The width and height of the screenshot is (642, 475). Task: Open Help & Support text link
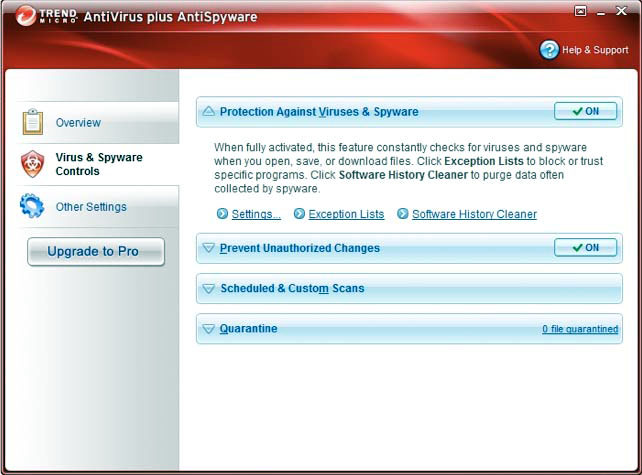pyautogui.click(x=595, y=50)
